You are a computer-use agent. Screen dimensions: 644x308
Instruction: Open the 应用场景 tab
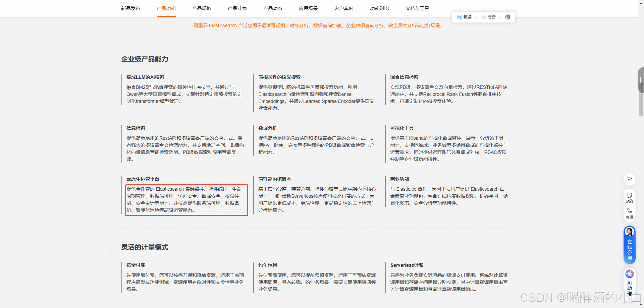tap(308, 8)
